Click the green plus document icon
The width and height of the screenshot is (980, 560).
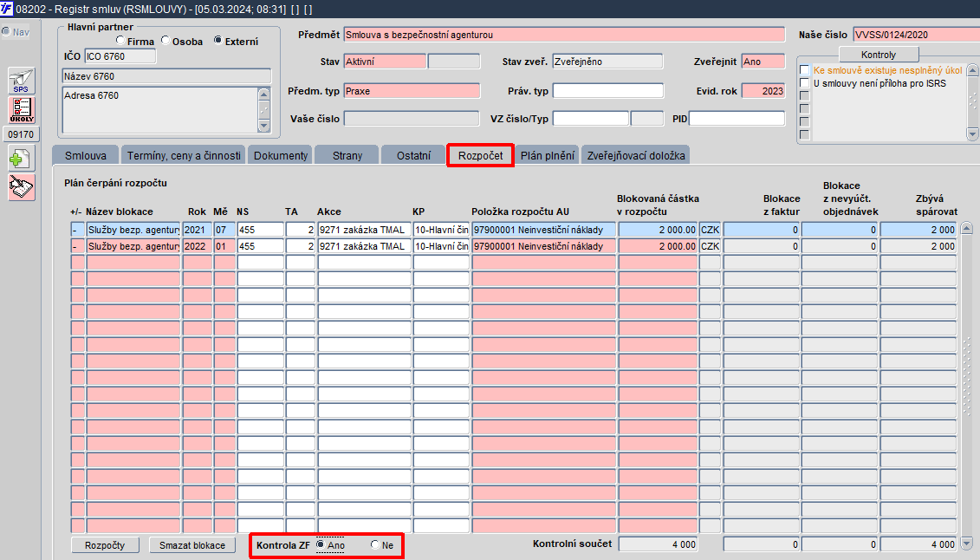click(x=22, y=159)
